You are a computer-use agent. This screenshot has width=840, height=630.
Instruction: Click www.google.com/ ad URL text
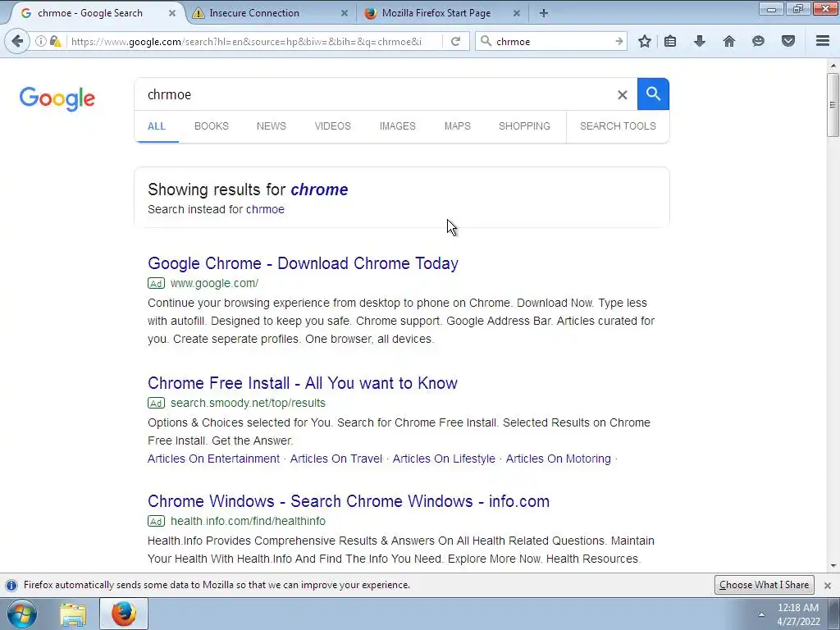pyautogui.click(x=214, y=283)
